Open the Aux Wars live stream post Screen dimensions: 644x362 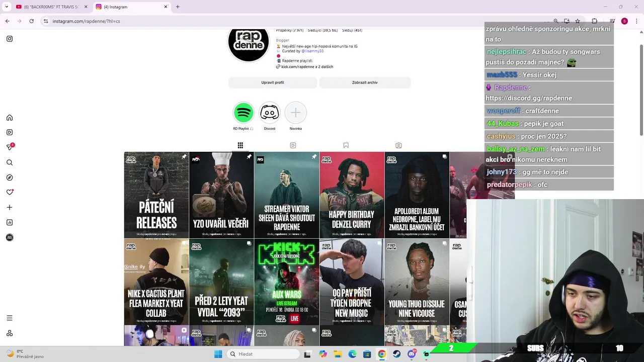coord(287,282)
